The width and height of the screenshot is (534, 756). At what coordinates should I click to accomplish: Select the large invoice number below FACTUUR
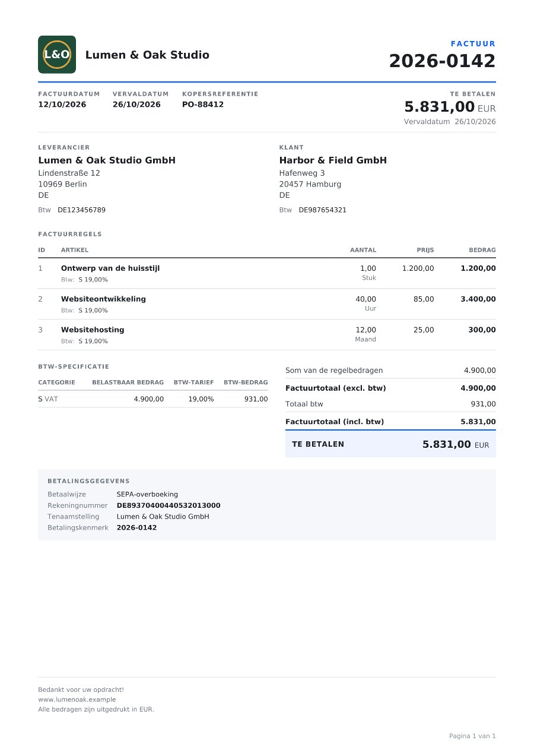[442, 61]
